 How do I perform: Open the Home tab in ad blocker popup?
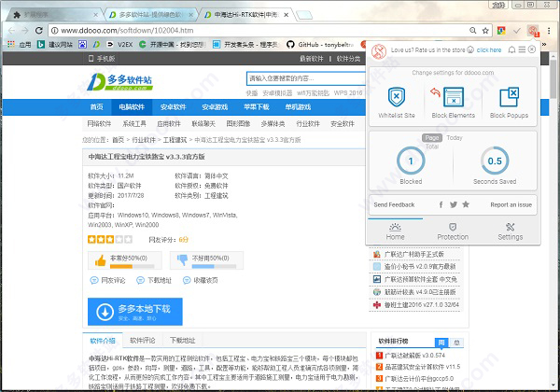tap(395, 231)
